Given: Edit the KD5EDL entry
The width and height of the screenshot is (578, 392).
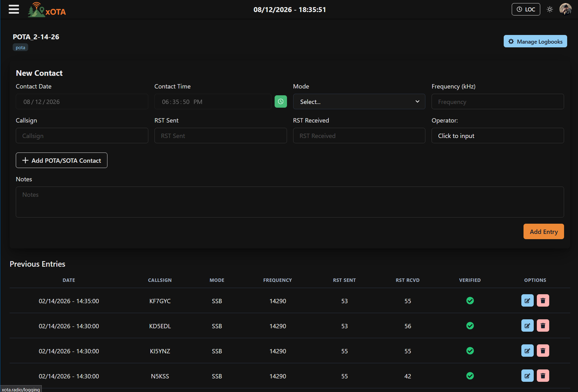Looking at the screenshot, I should tap(527, 325).
